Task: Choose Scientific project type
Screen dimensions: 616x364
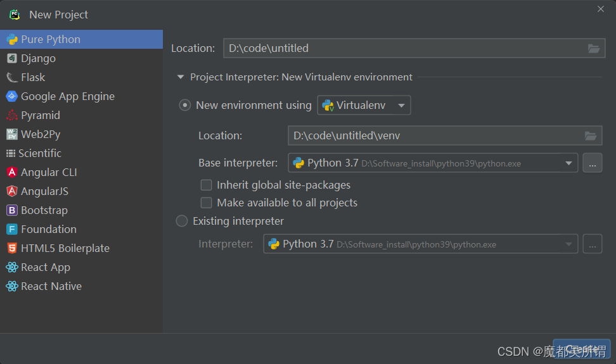Action: pyautogui.click(x=81, y=153)
